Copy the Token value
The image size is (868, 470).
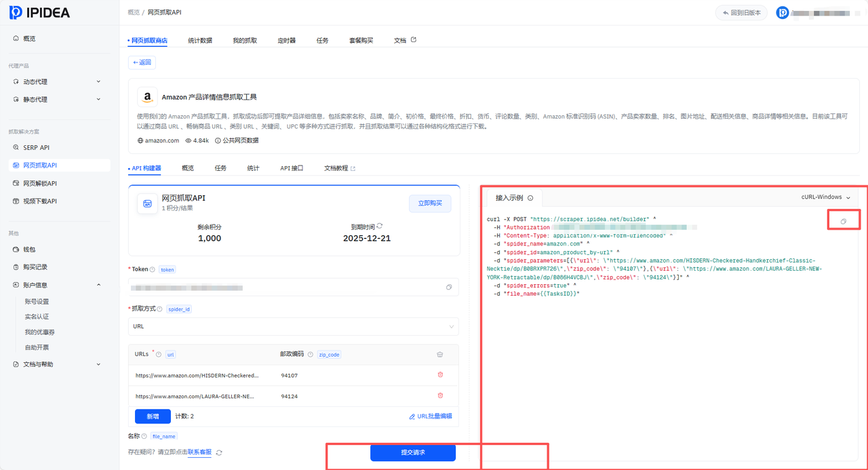449,288
